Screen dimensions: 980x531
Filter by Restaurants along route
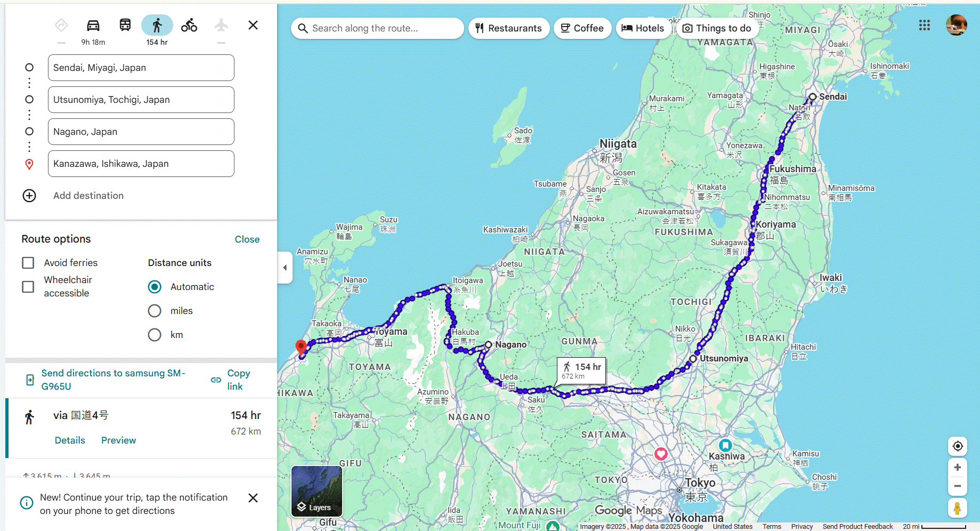[x=509, y=28]
